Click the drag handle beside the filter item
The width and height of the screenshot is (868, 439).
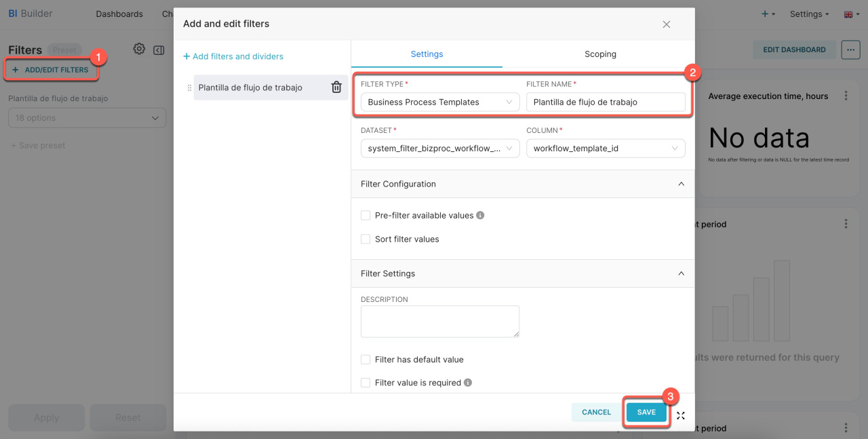[189, 88]
